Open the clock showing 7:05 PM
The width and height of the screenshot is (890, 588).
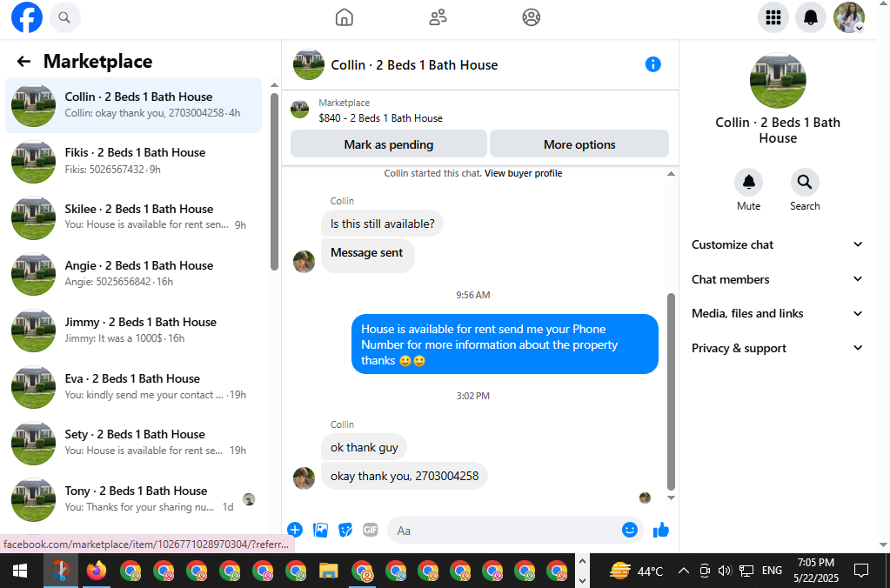pyautogui.click(x=816, y=571)
